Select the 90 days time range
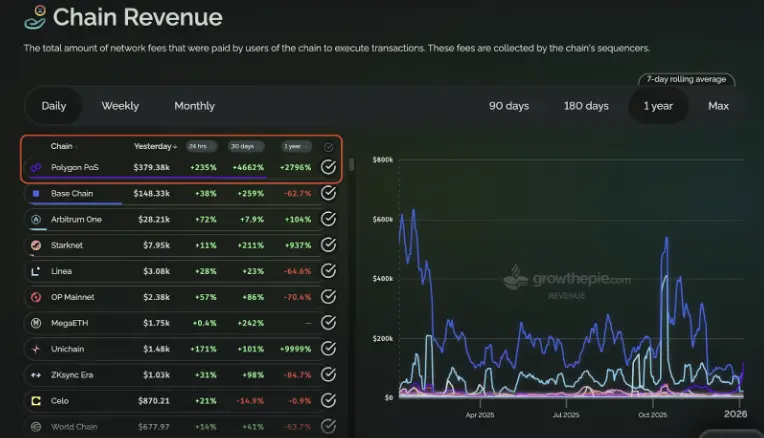The width and height of the screenshot is (764, 438). pos(508,106)
